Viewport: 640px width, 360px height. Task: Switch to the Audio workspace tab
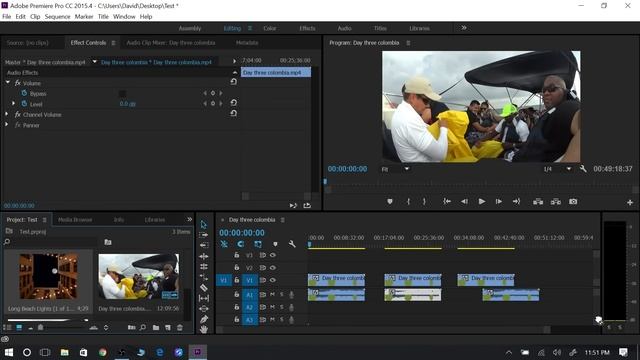pyautogui.click(x=344, y=28)
